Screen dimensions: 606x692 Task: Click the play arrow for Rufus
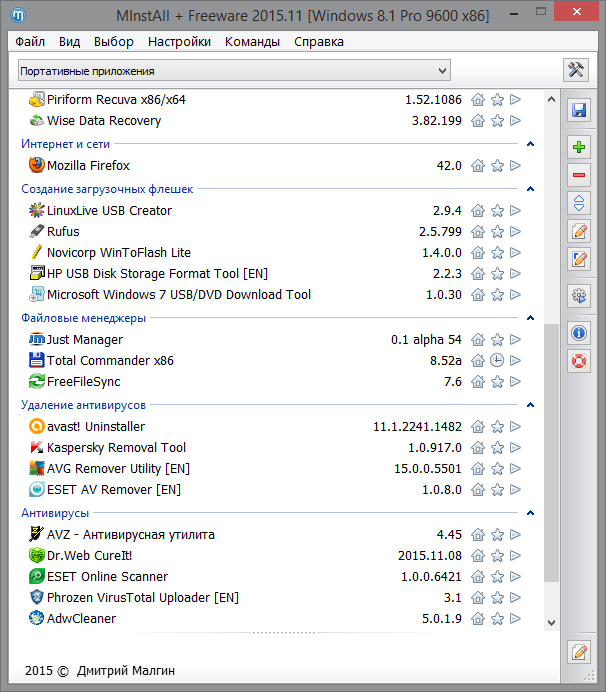click(515, 232)
